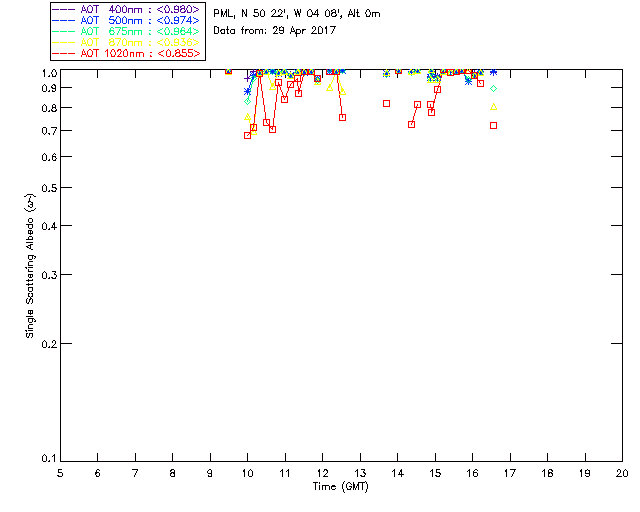This screenshot has height=512, width=640.
Task: Click the y-axis tick label '0.2'
Action: [49, 344]
